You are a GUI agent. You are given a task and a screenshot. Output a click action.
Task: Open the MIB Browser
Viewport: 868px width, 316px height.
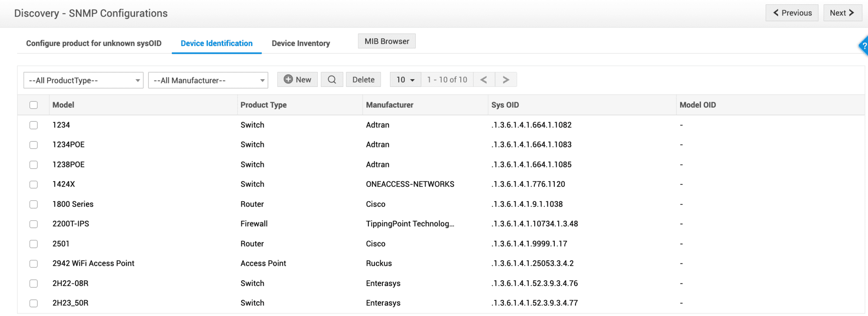pyautogui.click(x=387, y=41)
